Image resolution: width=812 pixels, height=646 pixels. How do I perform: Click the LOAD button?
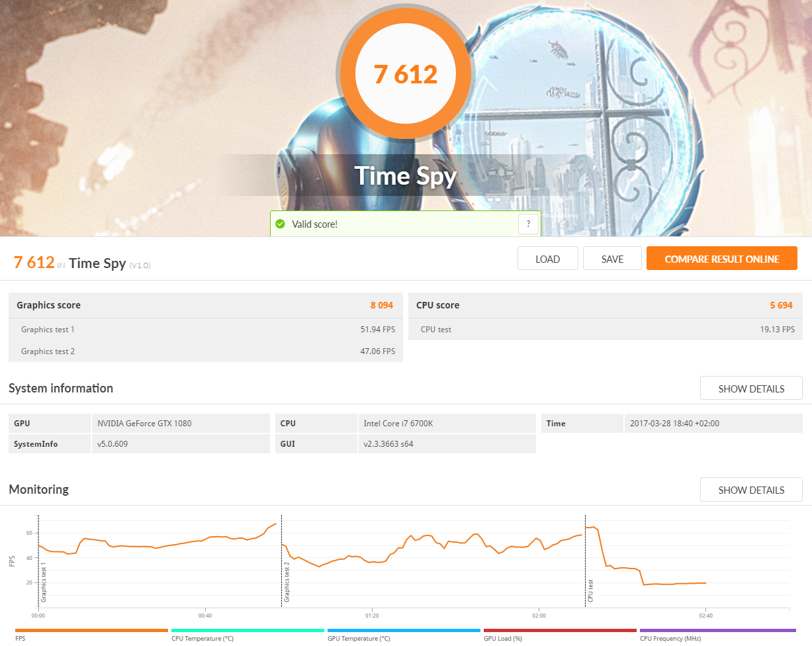548,259
